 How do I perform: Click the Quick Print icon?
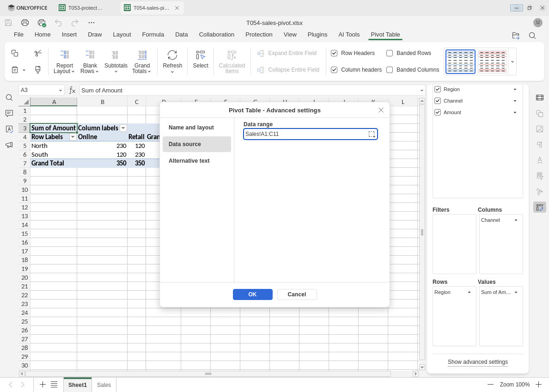click(x=42, y=23)
